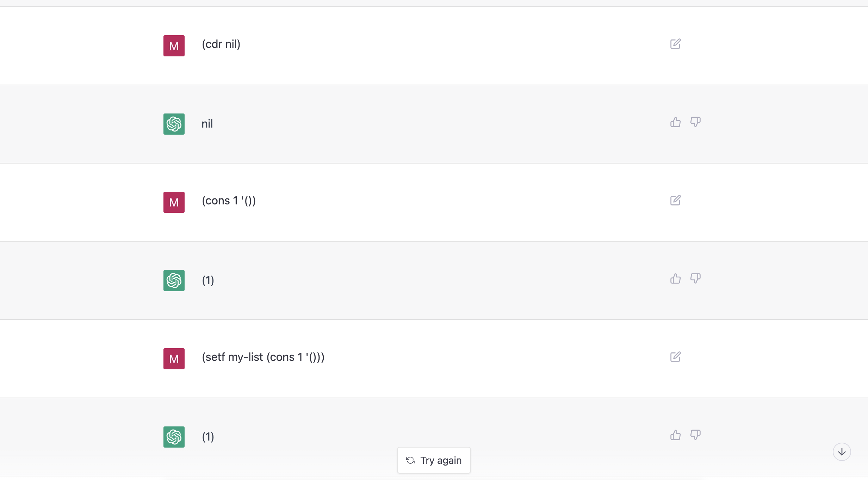Thumbs down the 'nil' response
868x480 pixels.
tap(695, 122)
